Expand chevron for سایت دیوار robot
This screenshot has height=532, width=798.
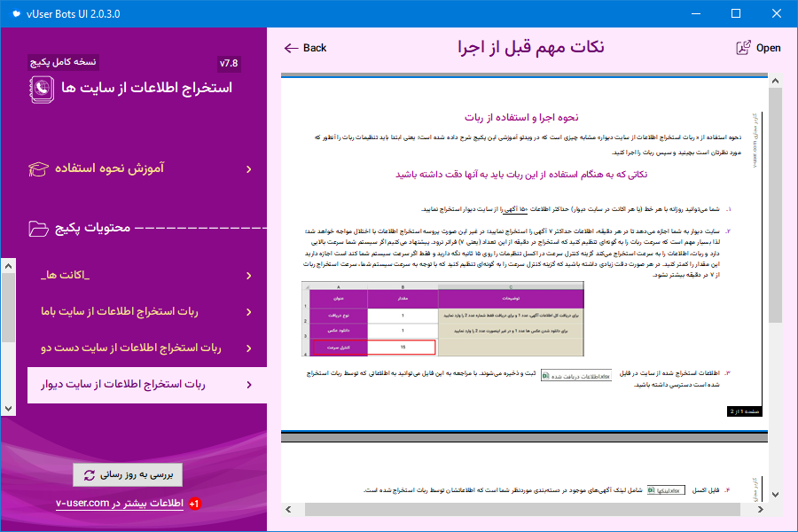click(249, 385)
